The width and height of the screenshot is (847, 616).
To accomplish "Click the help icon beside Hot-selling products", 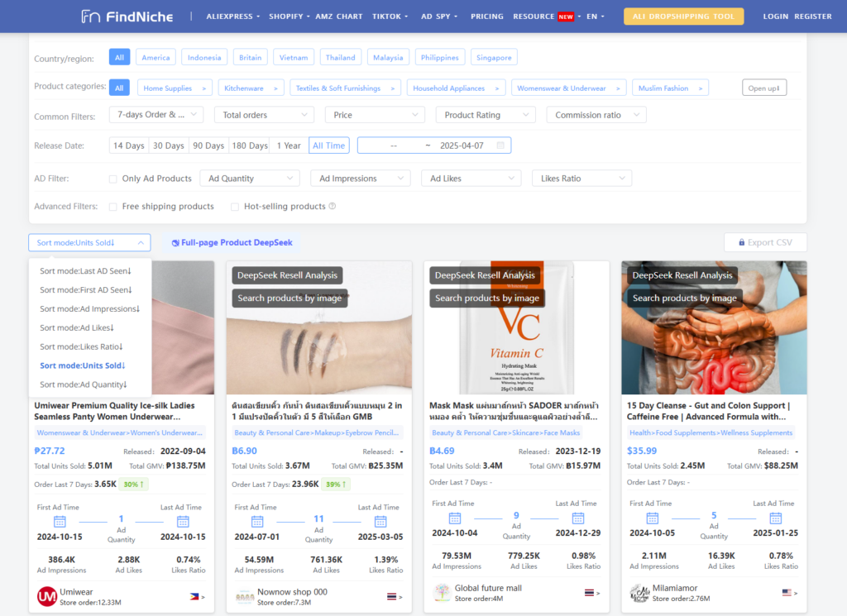I will tap(333, 207).
